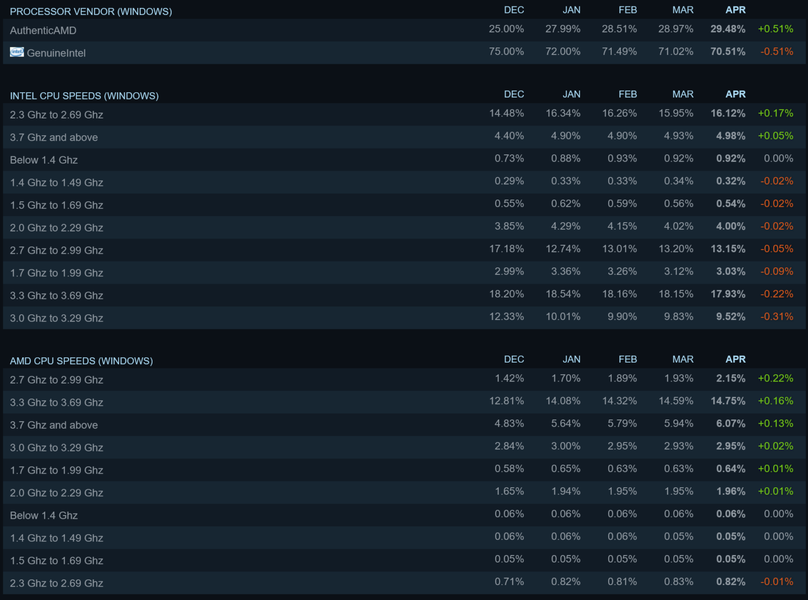The image size is (808, 600).
Task: Select Intel's 3.7 Ghz and above row label
Action: pos(54,137)
